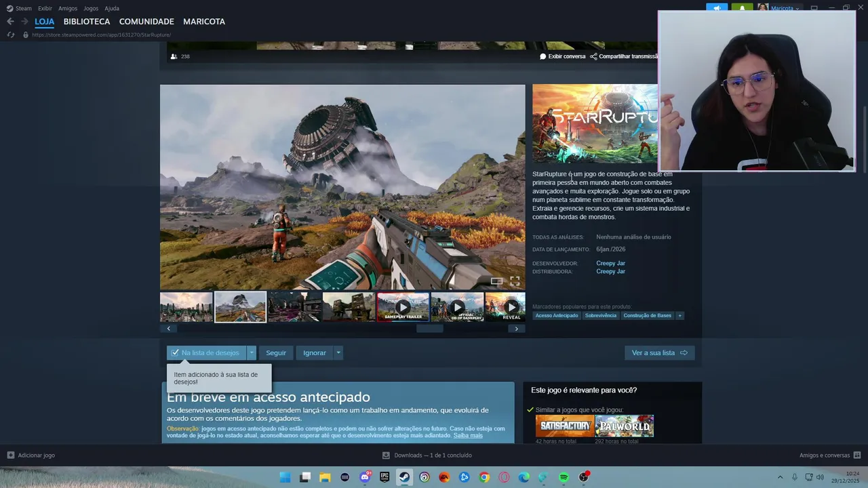Open Epic Games Launcher from the taskbar
This screenshot has width=868, height=488.
tap(384, 477)
